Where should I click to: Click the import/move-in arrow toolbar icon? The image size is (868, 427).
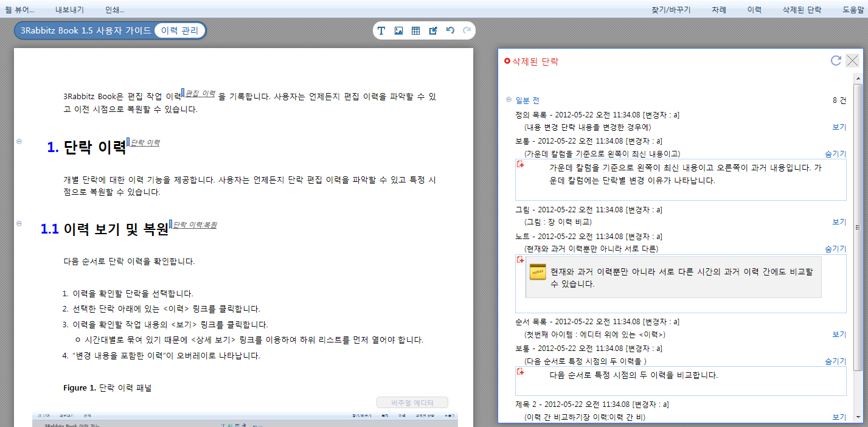coord(433,31)
